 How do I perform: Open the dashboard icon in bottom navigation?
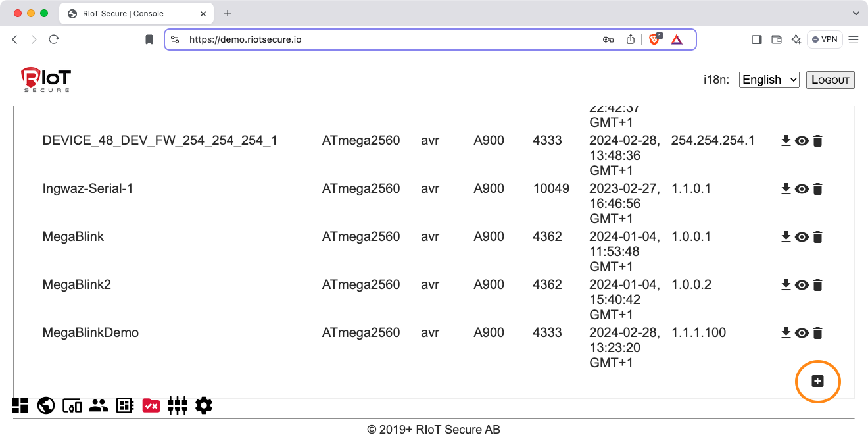click(x=20, y=405)
